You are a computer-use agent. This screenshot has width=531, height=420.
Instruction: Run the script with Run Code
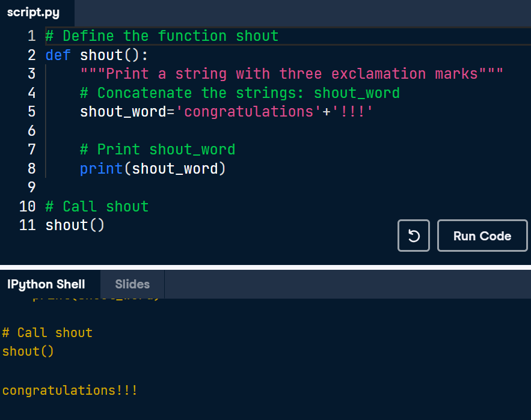pyautogui.click(x=482, y=236)
